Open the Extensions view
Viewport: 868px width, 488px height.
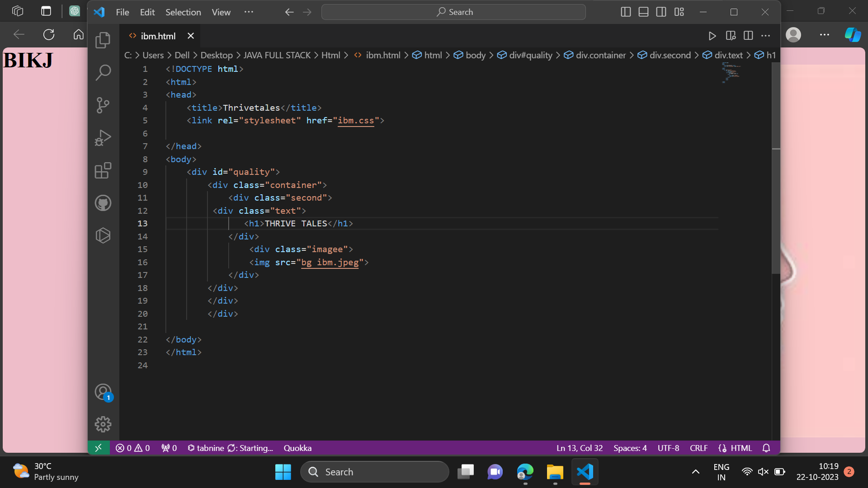tap(103, 171)
